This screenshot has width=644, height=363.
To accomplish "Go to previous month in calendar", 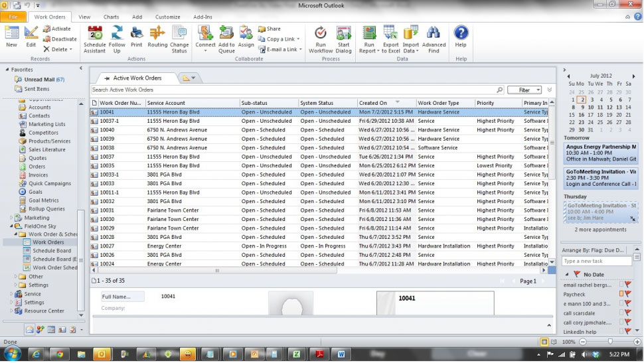I will [x=568, y=76].
